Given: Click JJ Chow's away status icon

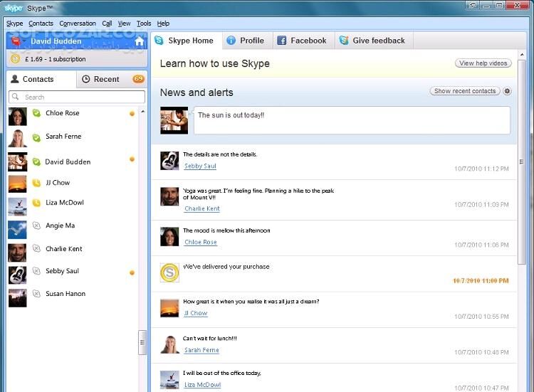Looking at the screenshot, I should click(36, 183).
